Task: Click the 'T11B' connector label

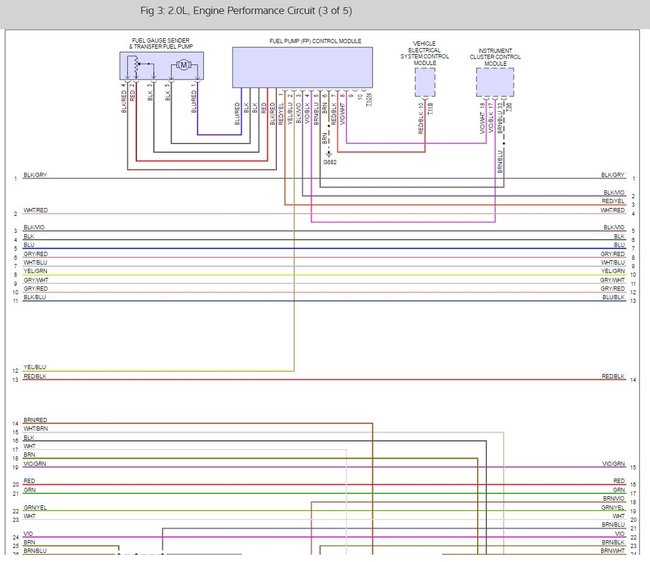Action: tap(430, 109)
